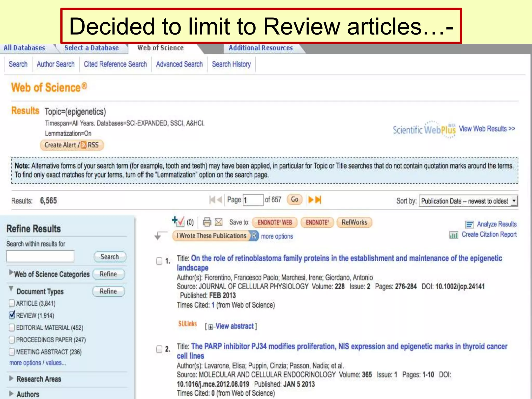Collapse the Document Types section
Image resolution: width=532 pixels, height=399 pixels.
pyautogui.click(x=11, y=288)
